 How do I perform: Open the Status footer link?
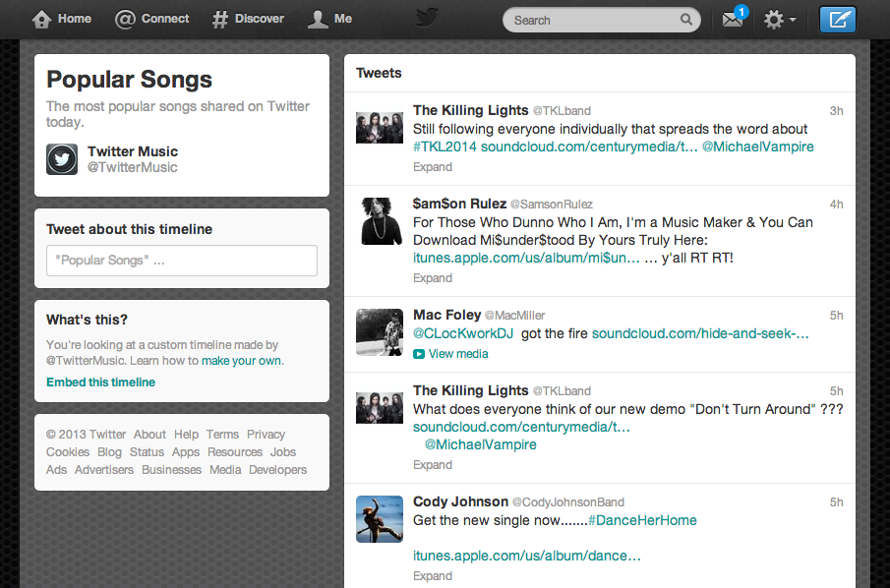click(x=147, y=452)
